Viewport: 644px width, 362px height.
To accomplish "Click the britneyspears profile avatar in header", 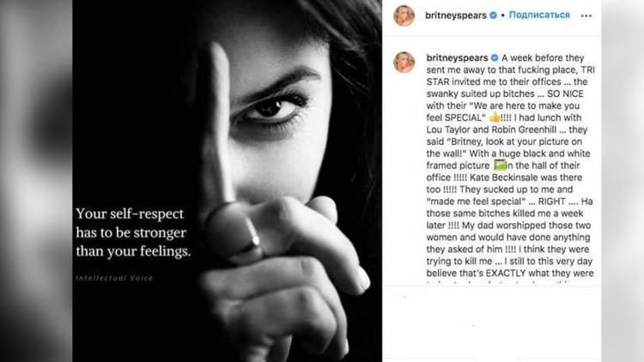I will click(404, 15).
